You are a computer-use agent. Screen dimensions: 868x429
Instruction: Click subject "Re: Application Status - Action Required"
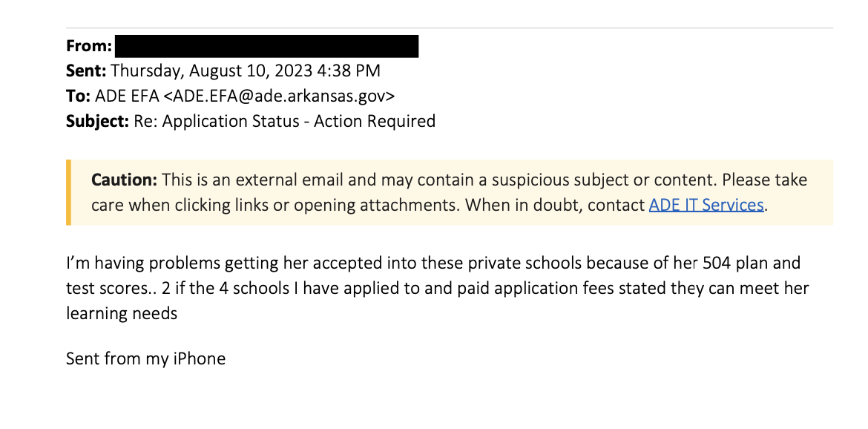(284, 120)
